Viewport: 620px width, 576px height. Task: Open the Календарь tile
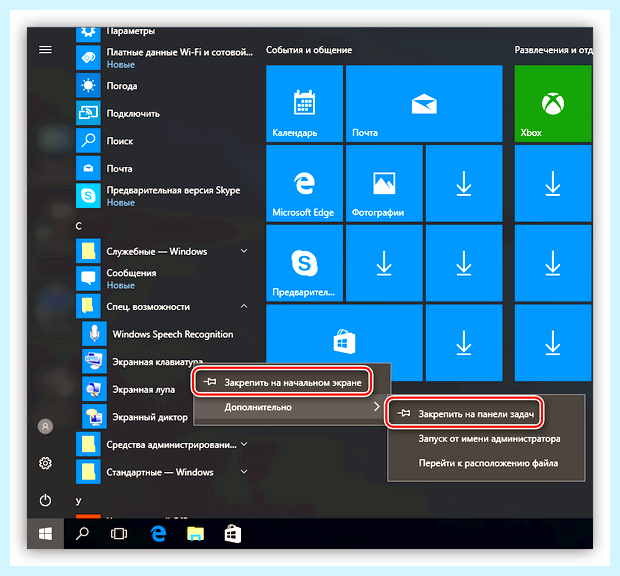click(x=304, y=103)
